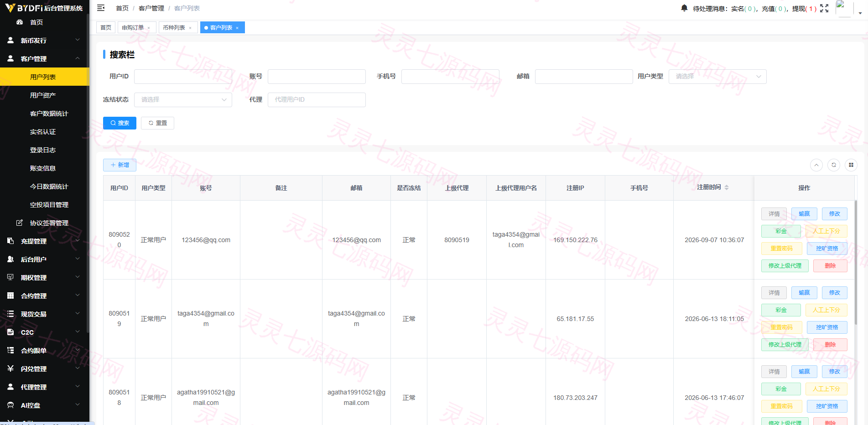
Task: Expand the 充提管理 sidebar menu
Action: (x=45, y=241)
